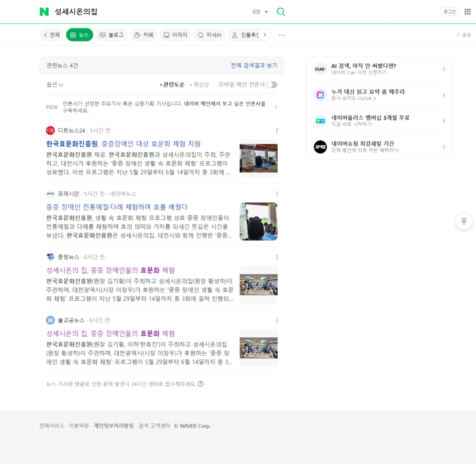The width and height of the screenshot is (476, 464).
Task: Open the 네이버쇼핑 최강세일 기간 chevron
Action: coord(444,147)
